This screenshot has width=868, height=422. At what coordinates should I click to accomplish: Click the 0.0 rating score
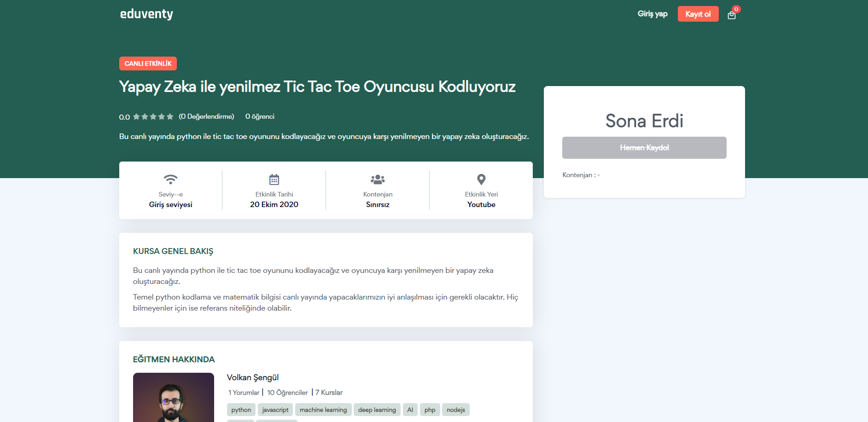click(124, 117)
